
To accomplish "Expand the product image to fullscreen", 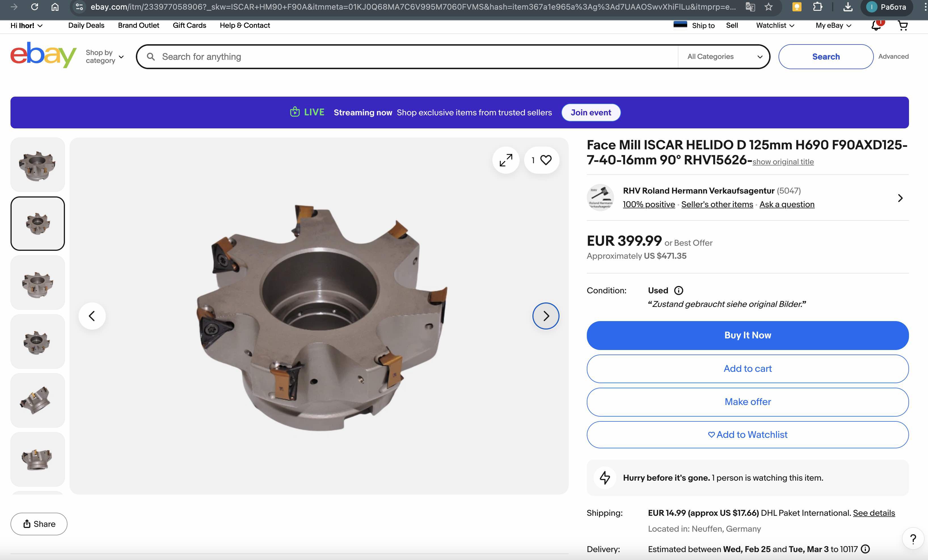I will click(505, 160).
